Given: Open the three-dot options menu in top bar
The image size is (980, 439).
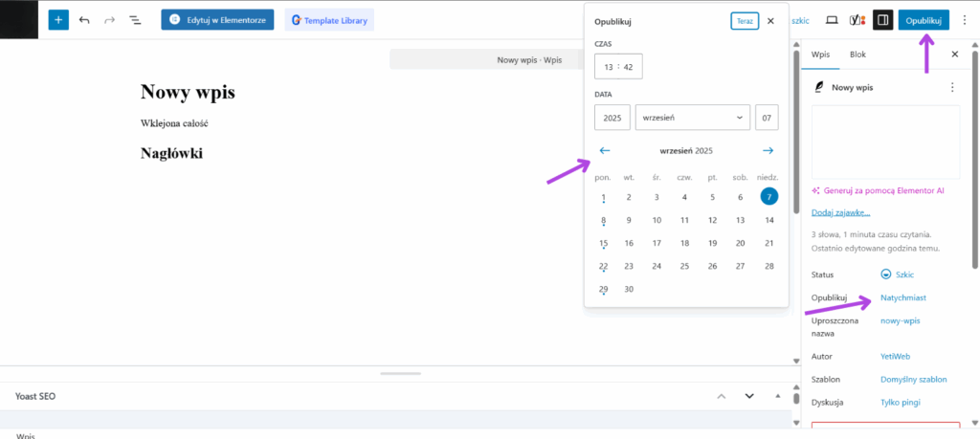Looking at the screenshot, I should 964,19.
